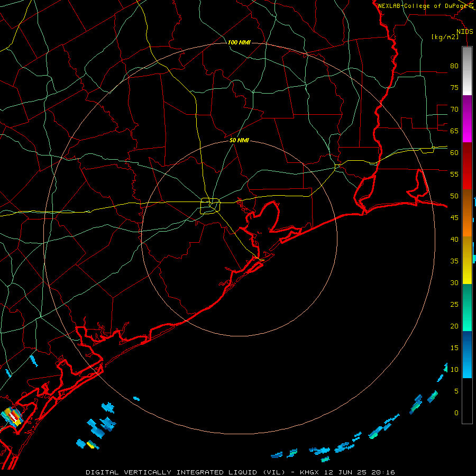This screenshot has height=476, width=476.
Task: Pick the magenta-purple segment of the color bar
Action: (x=467, y=118)
